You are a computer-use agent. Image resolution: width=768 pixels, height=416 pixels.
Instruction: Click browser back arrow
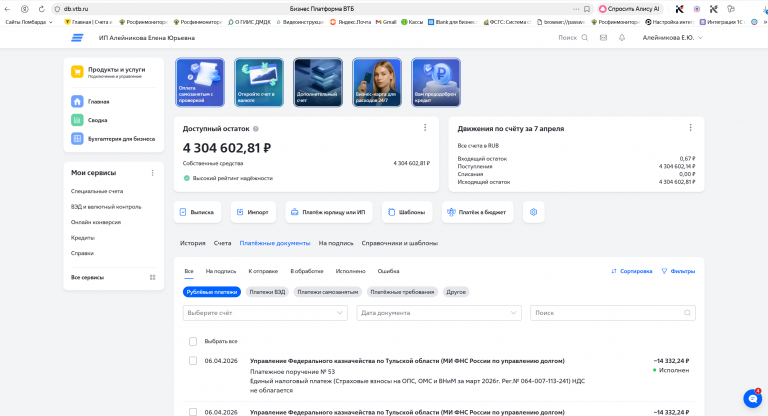tap(7, 9)
